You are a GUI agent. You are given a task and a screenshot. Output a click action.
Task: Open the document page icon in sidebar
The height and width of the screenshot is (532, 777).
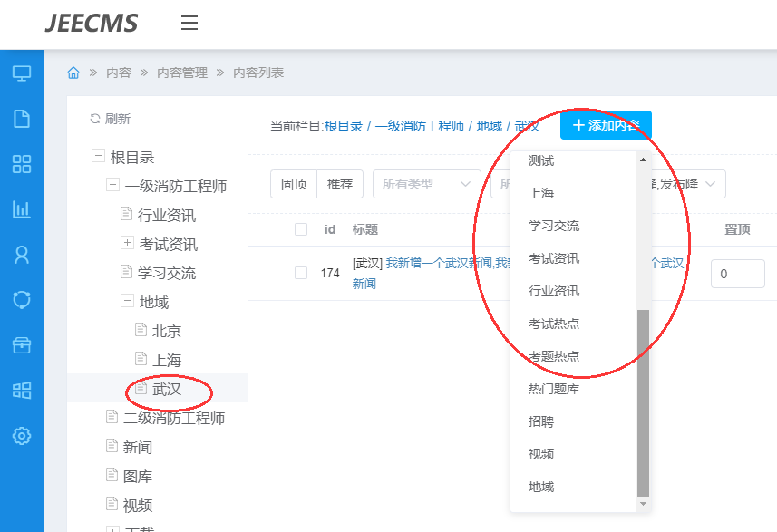tap(22, 119)
